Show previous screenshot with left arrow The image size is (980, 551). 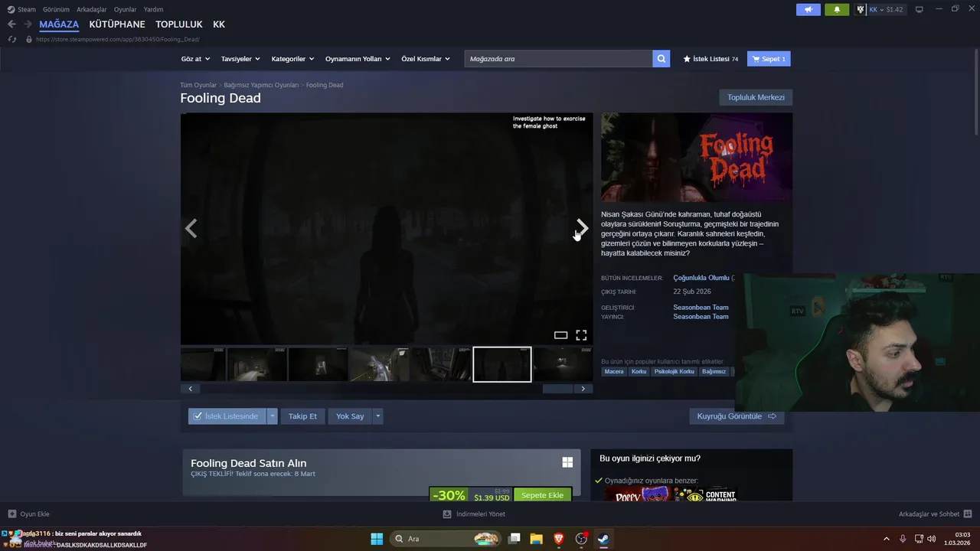click(191, 228)
